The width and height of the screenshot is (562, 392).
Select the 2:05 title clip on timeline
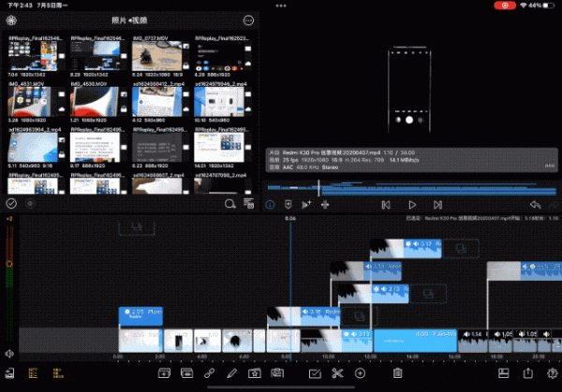pos(141,315)
